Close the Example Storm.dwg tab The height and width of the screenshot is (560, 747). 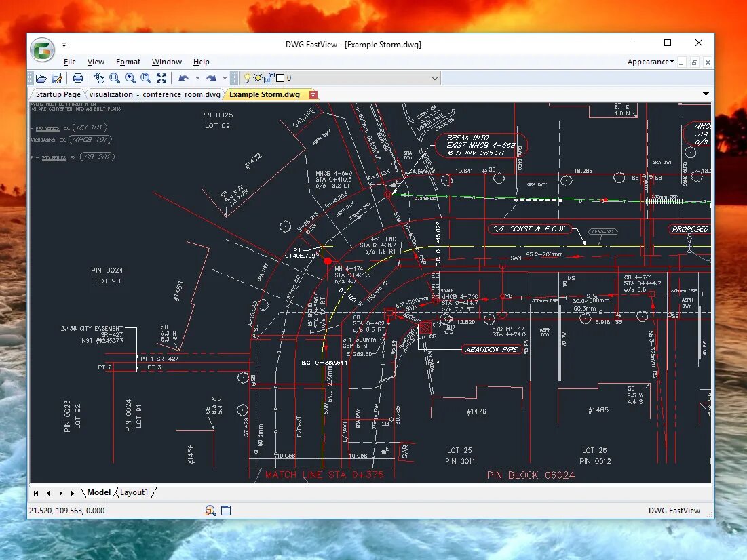313,94
